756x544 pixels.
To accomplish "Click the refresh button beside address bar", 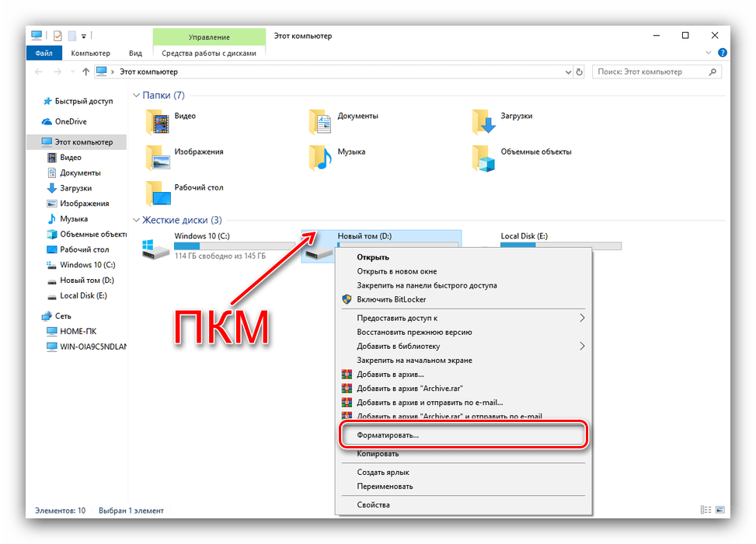I will 579,72.
